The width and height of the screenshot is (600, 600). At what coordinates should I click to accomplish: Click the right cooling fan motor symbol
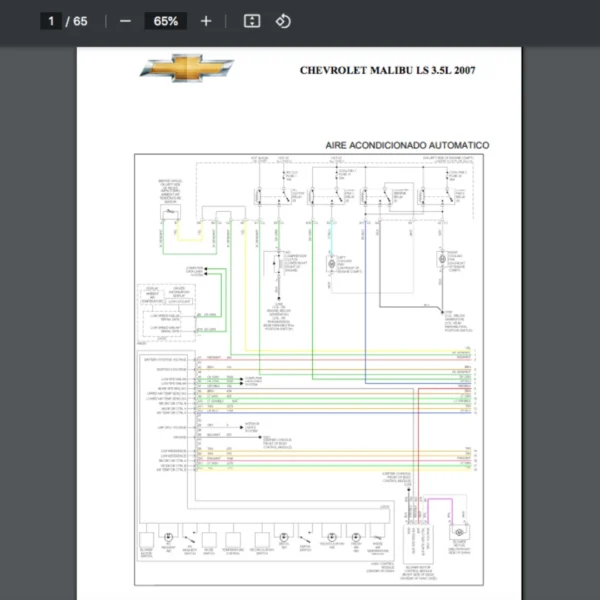coord(441,260)
